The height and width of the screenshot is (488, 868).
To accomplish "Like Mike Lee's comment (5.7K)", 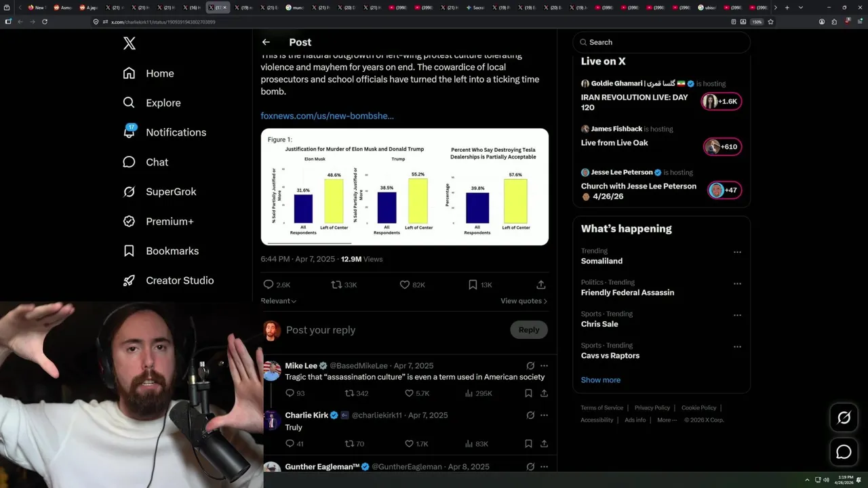I will (417, 393).
